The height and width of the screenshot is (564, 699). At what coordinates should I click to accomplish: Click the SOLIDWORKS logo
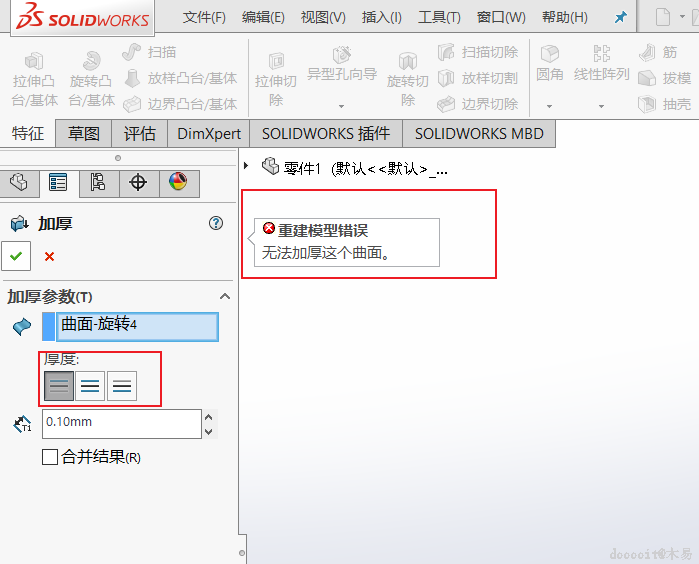click(x=82, y=18)
